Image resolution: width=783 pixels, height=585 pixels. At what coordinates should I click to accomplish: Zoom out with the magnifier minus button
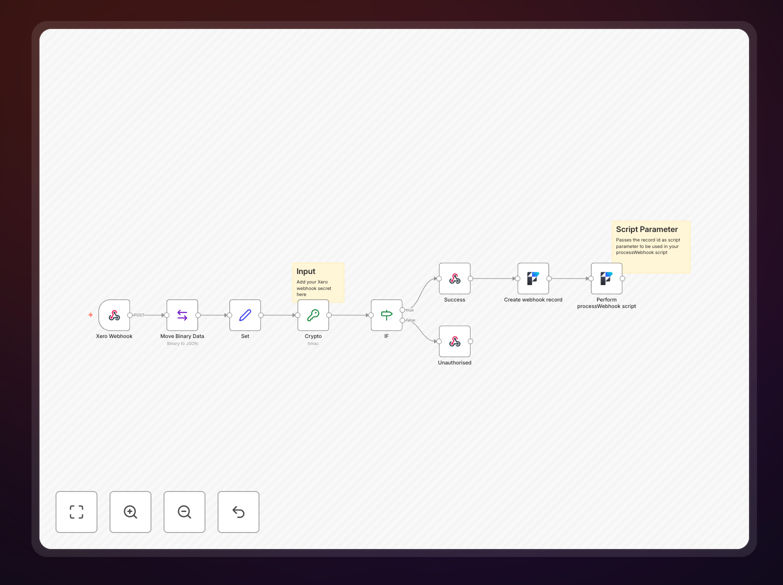pos(184,512)
